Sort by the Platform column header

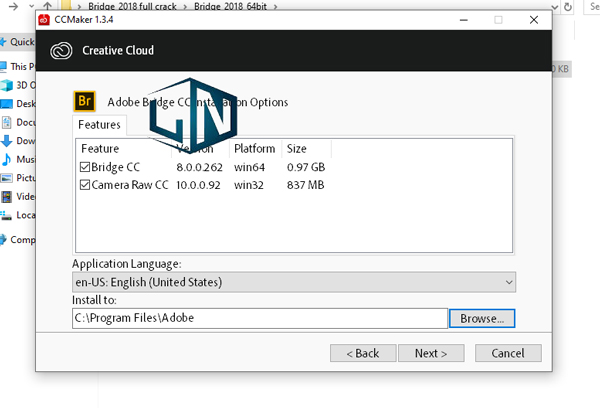point(255,149)
